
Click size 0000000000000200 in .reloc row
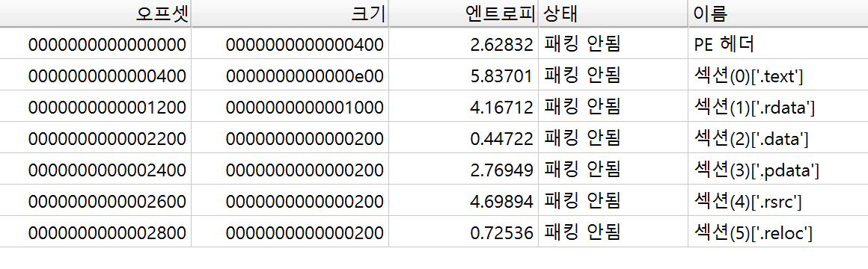[305, 233]
